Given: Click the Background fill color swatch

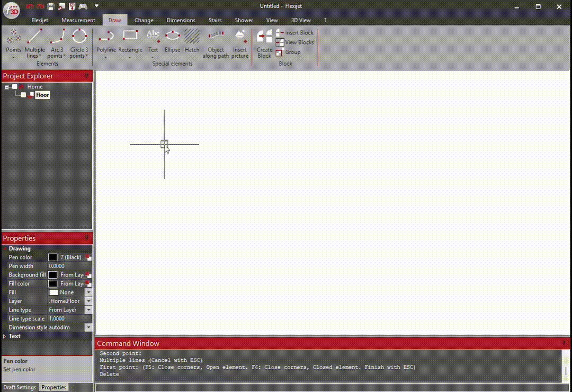Looking at the screenshot, I should coord(52,275).
